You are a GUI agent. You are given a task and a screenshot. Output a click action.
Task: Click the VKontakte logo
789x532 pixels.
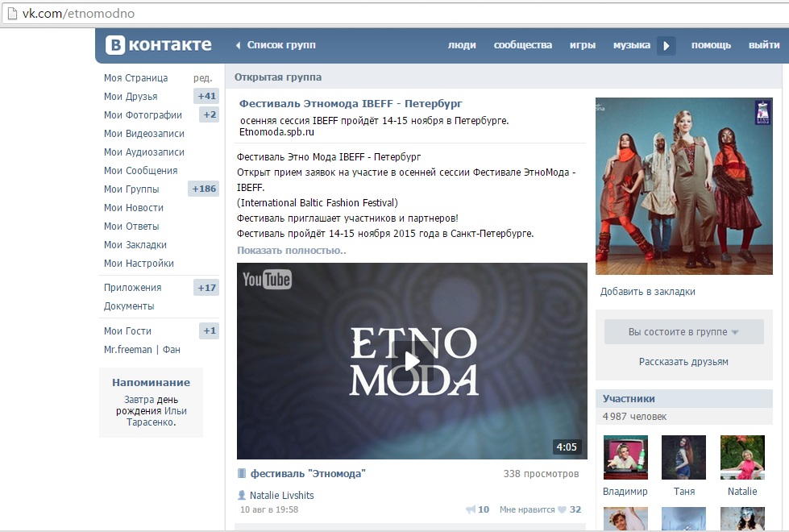158,45
